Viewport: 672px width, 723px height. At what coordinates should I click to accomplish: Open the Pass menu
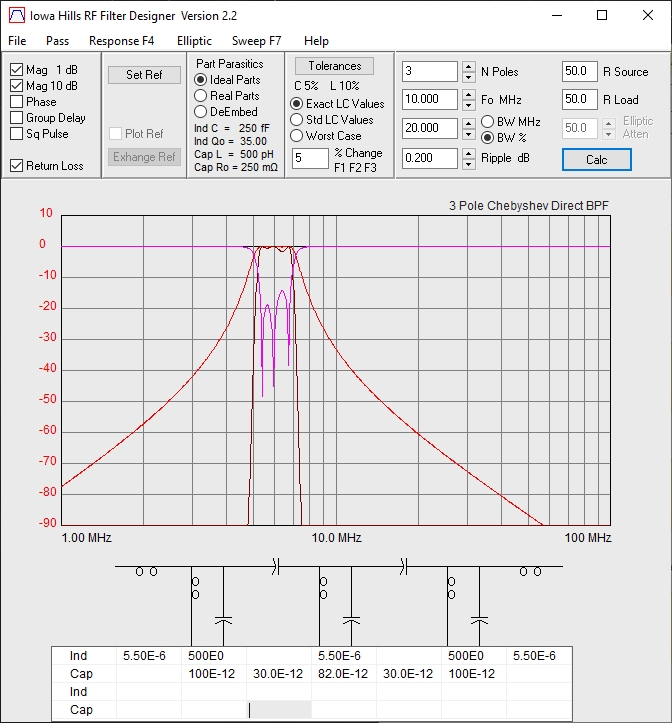tap(57, 41)
